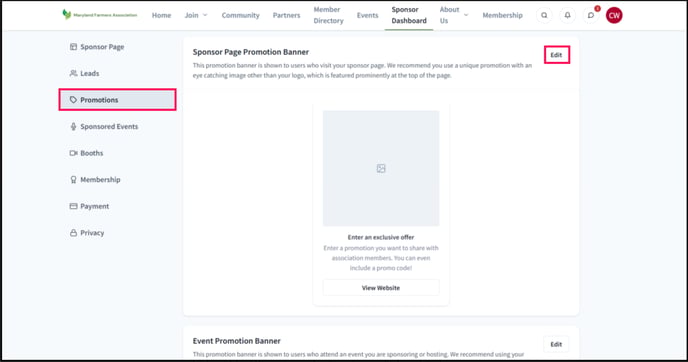Go to the Home menu item
688x362 pixels.
coord(161,15)
